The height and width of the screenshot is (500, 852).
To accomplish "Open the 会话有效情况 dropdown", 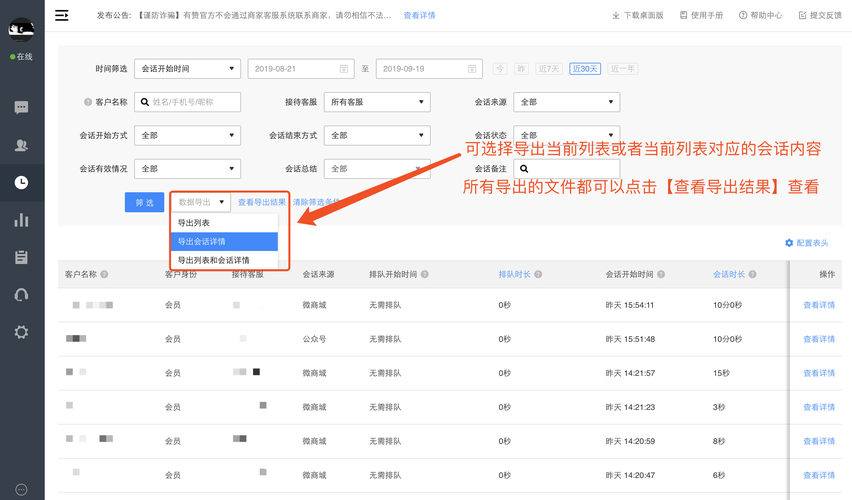I will point(187,169).
